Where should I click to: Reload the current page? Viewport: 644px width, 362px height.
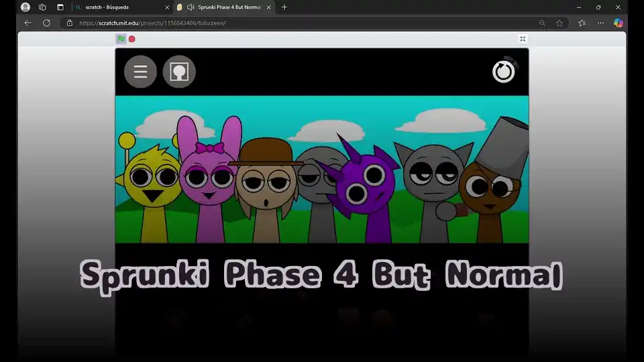pyautogui.click(x=47, y=23)
